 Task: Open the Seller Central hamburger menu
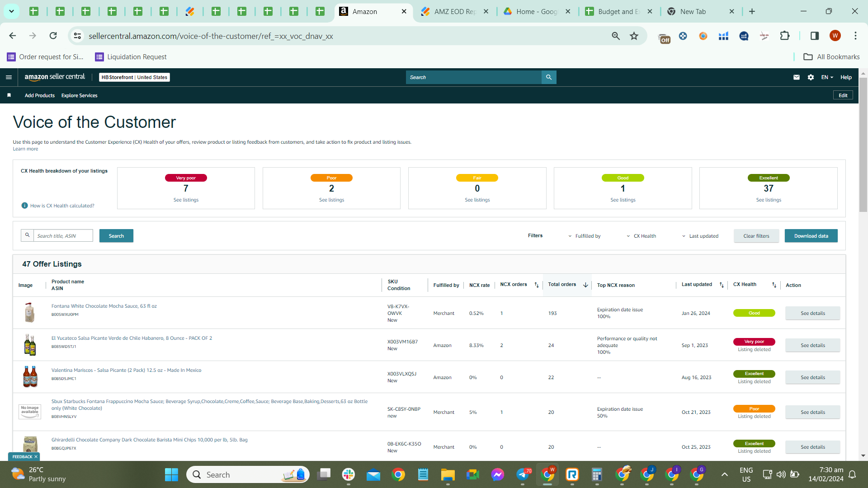tap(9, 77)
